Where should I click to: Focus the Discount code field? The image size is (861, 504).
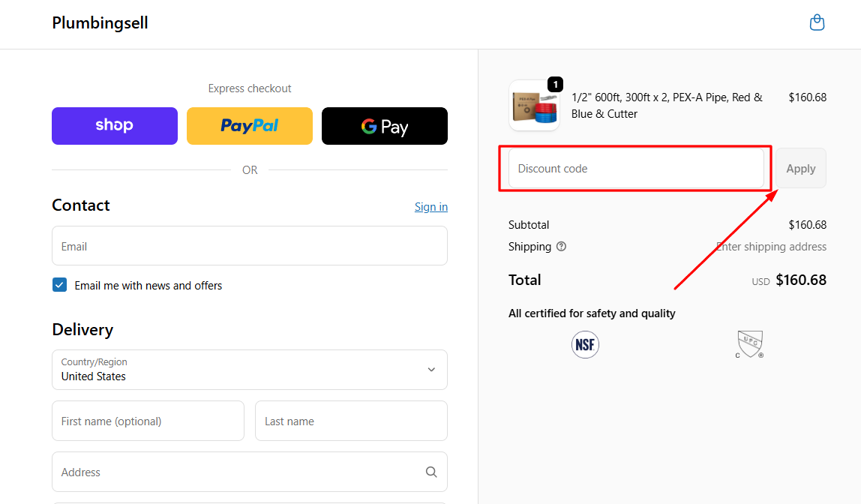(637, 169)
